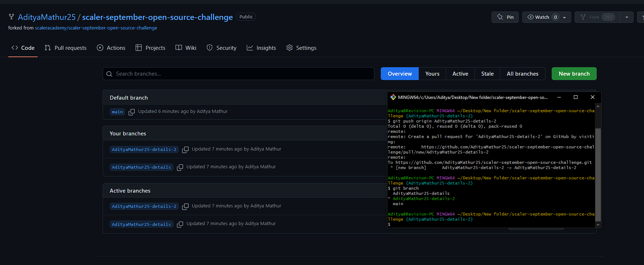
Task: Click the Fork count badge showing 397
Action: click(608, 17)
